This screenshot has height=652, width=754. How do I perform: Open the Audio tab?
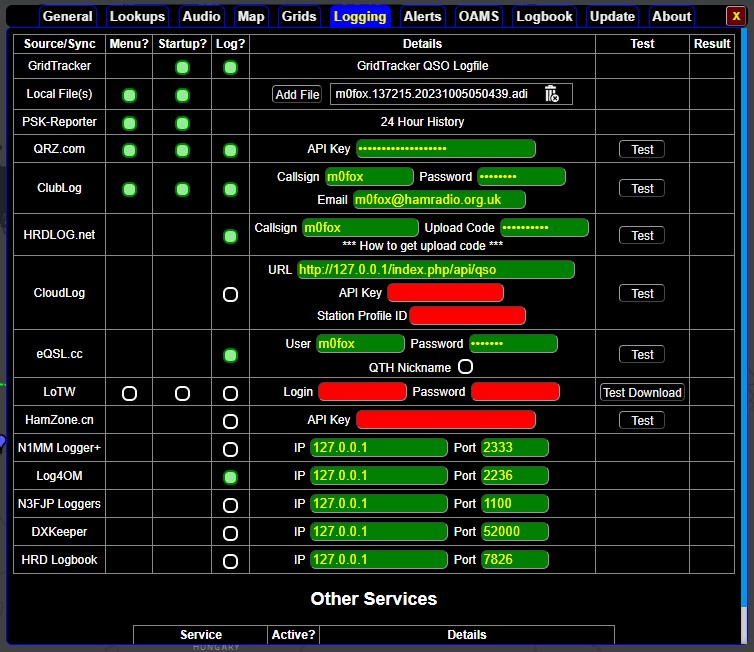point(201,16)
